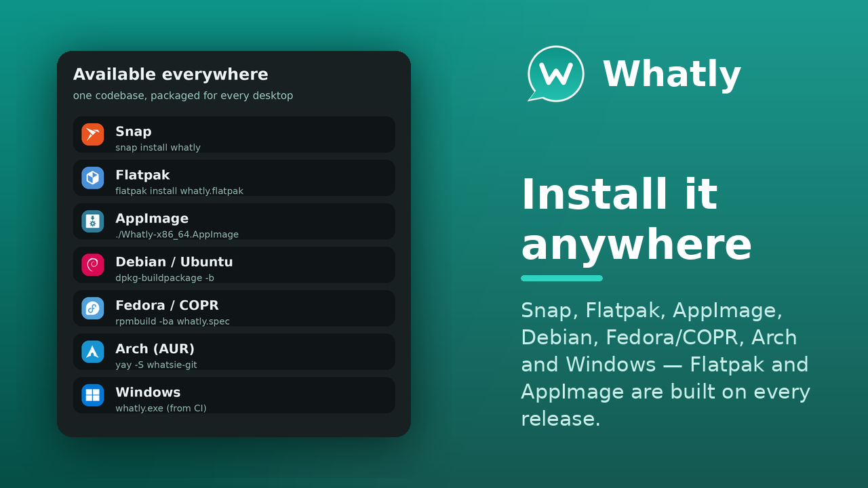Click the Debian swirl icon
The width and height of the screenshot is (868, 488).
(x=93, y=264)
